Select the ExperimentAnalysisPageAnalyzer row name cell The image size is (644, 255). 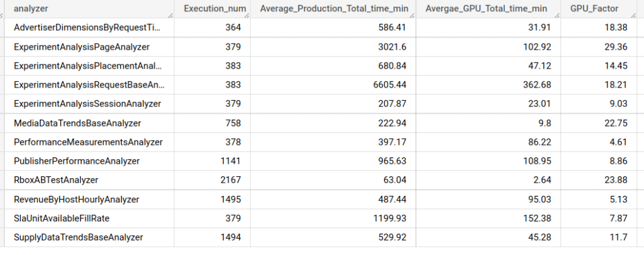pos(81,47)
